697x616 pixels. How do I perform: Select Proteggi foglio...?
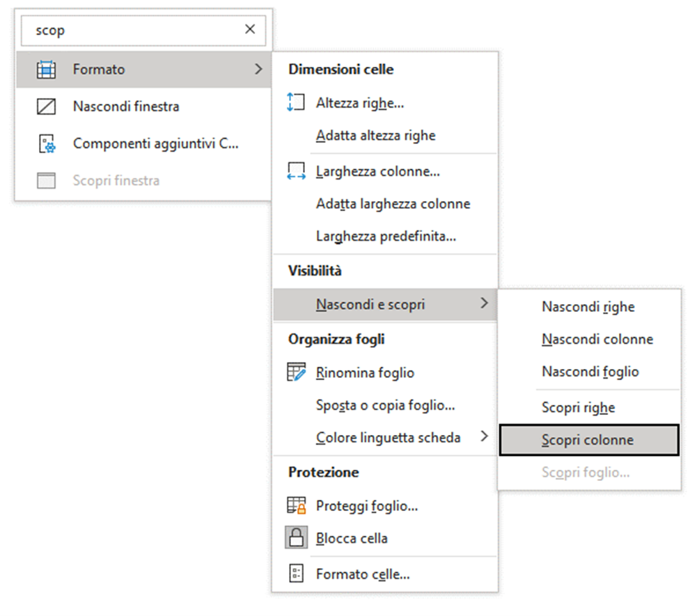click(385, 506)
